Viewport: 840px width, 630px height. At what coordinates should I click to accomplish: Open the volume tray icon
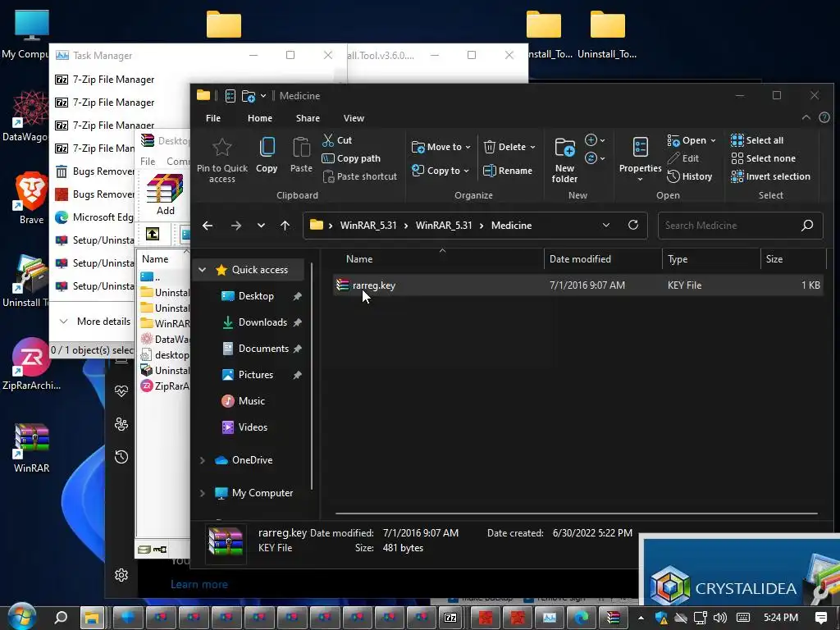point(720,618)
